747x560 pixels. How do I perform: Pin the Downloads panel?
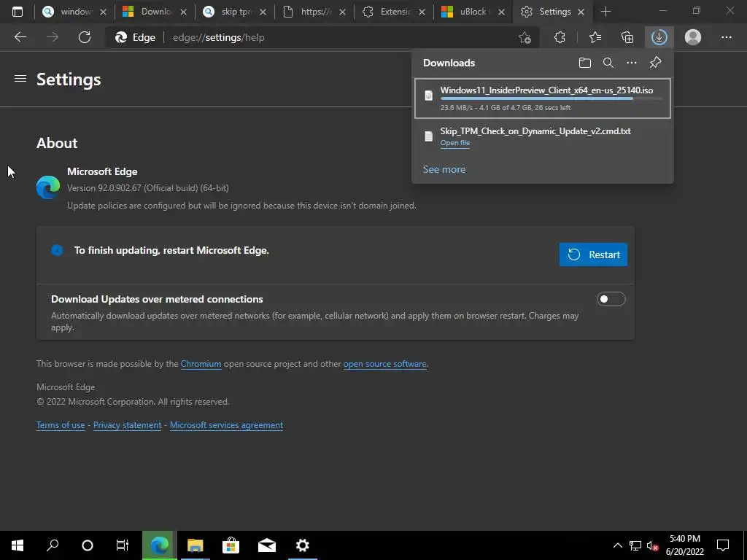[656, 63]
